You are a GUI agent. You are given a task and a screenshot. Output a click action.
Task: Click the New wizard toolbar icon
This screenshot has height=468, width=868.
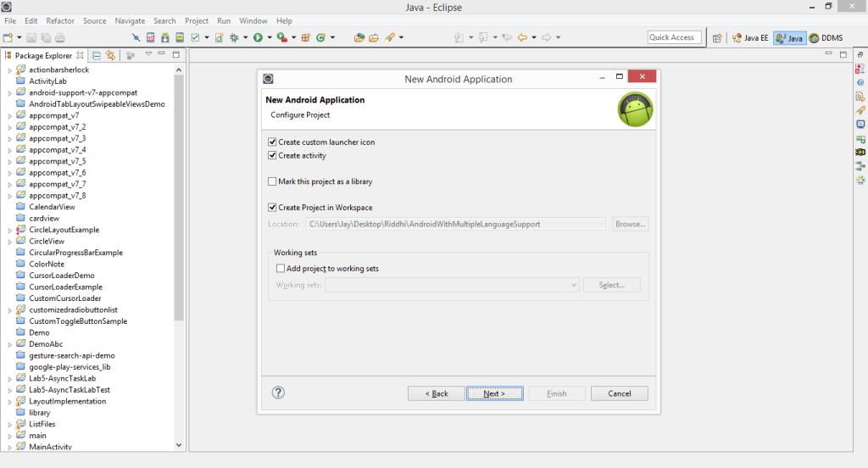click(8, 37)
